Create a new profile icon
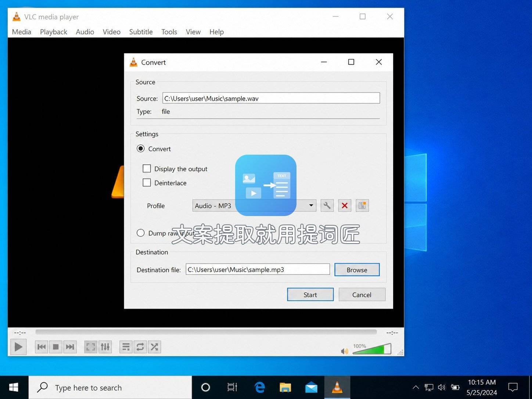 click(x=362, y=205)
